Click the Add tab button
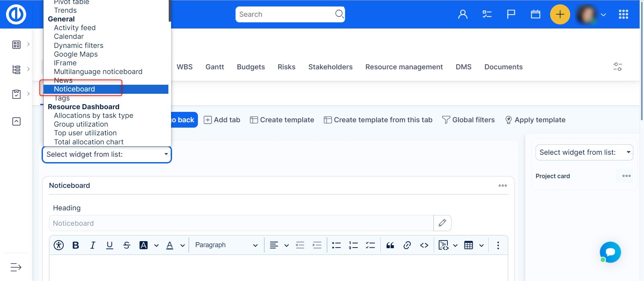 222,120
